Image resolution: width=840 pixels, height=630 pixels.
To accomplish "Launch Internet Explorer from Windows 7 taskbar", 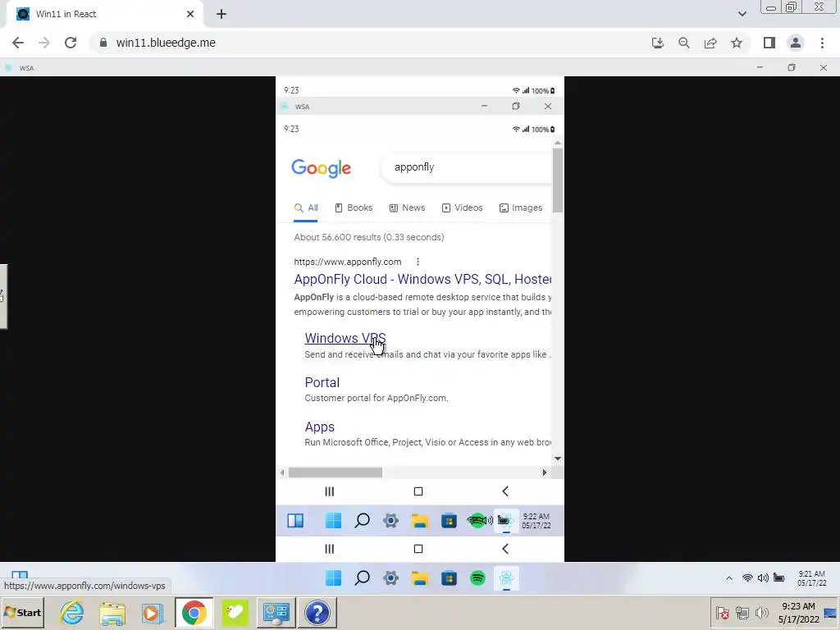I will tap(72, 612).
